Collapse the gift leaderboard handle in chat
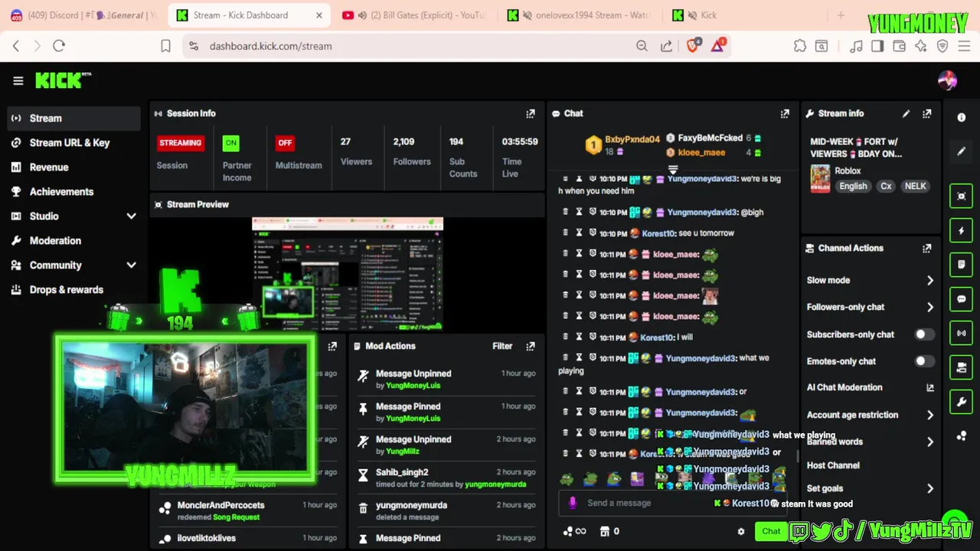The image size is (980, 551). pyautogui.click(x=673, y=168)
